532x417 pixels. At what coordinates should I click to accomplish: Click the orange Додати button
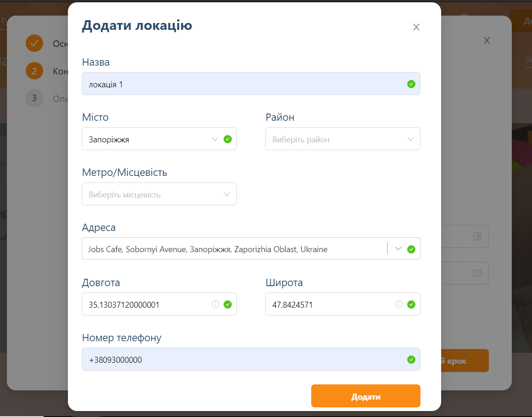tap(365, 396)
